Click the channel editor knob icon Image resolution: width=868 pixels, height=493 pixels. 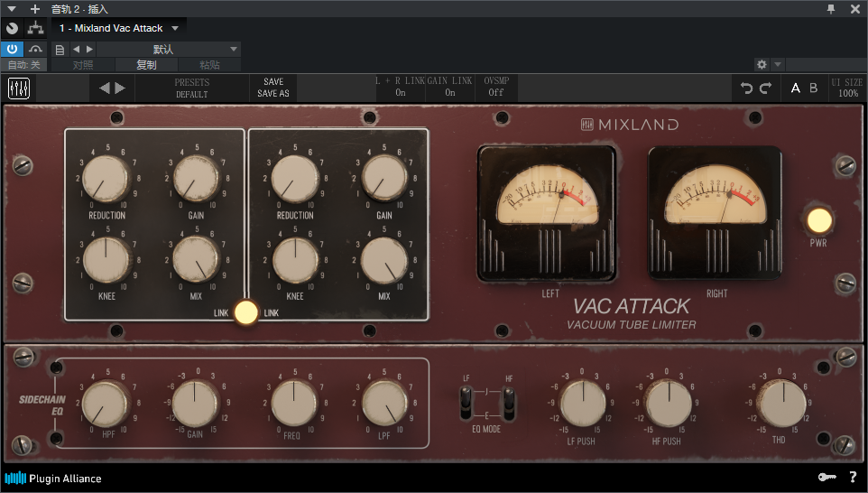(12, 28)
